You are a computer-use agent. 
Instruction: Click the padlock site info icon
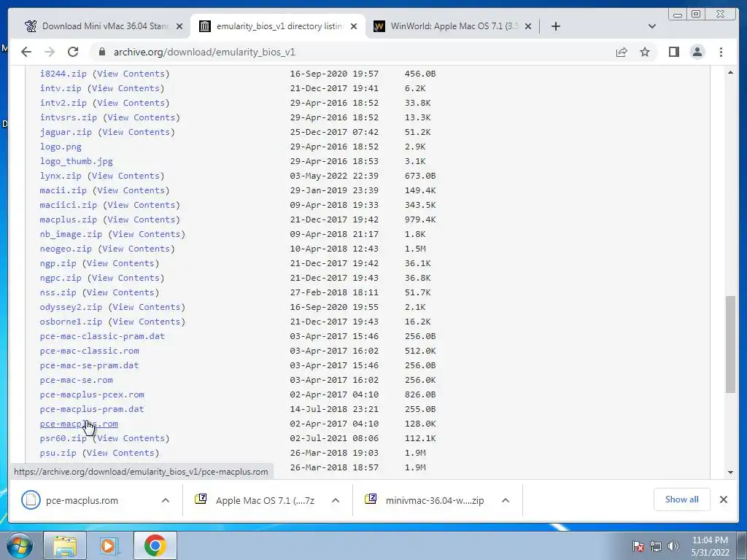pos(101,52)
